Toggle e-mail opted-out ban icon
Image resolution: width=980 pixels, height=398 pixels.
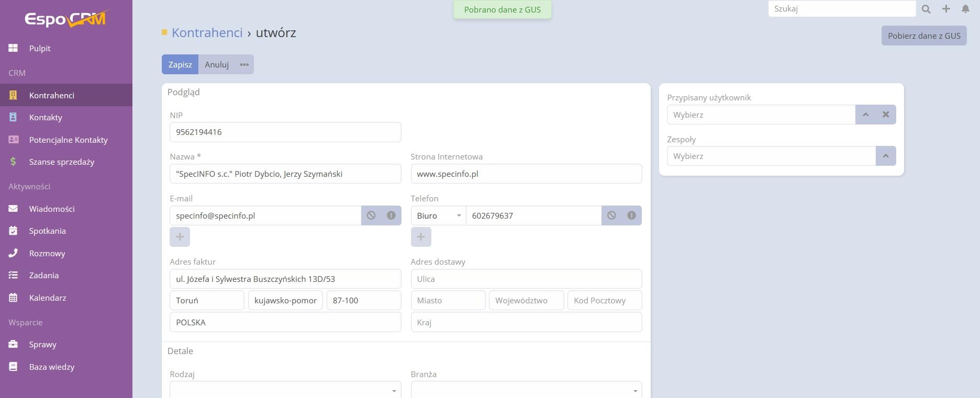[x=371, y=215]
